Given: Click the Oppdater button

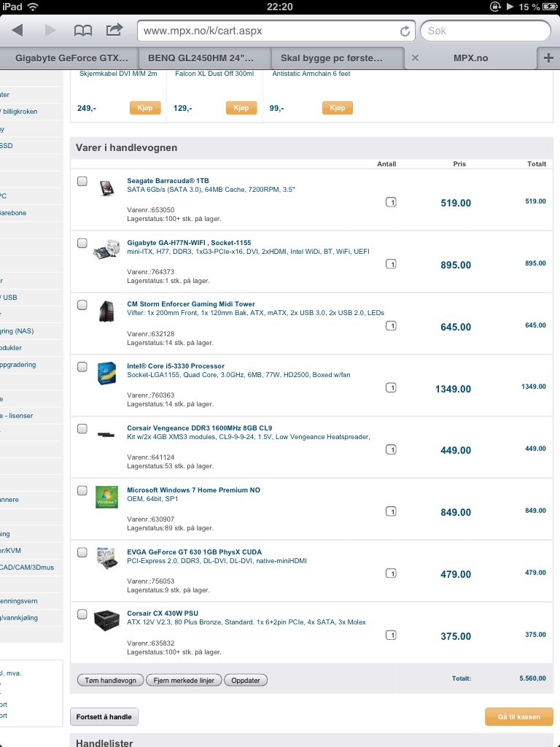Looking at the screenshot, I should point(246,681).
